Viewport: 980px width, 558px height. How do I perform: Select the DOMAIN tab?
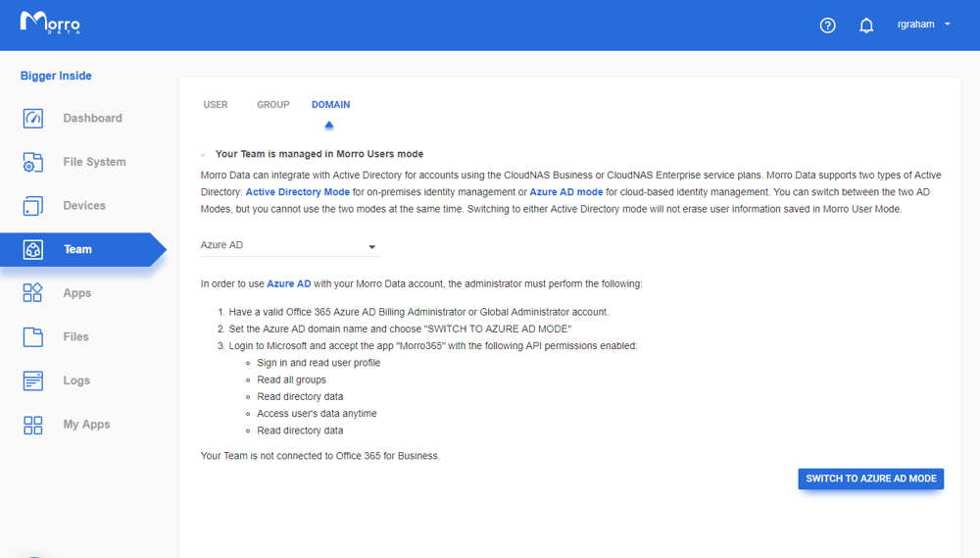[330, 105]
